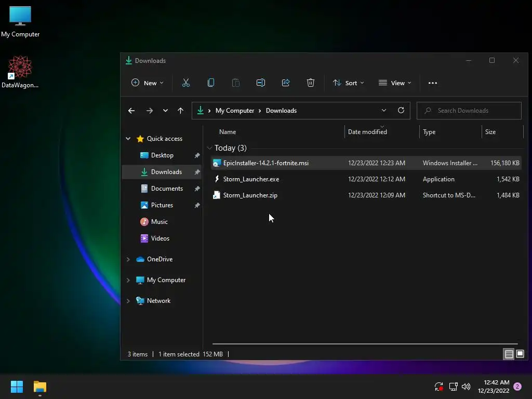Collapse the Today (3) group
The width and height of the screenshot is (532, 399).
pyautogui.click(x=209, y=148)
